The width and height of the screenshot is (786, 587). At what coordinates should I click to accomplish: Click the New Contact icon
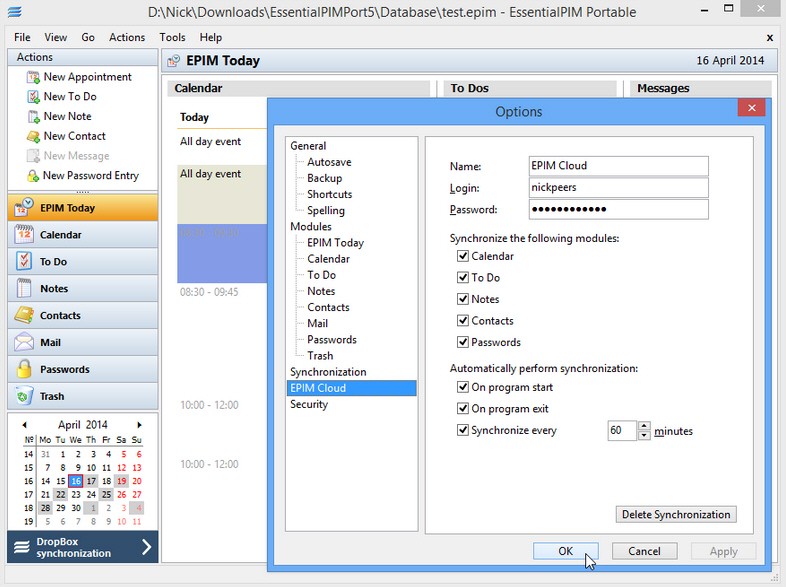pyautogui.click(x=33, y=136)
